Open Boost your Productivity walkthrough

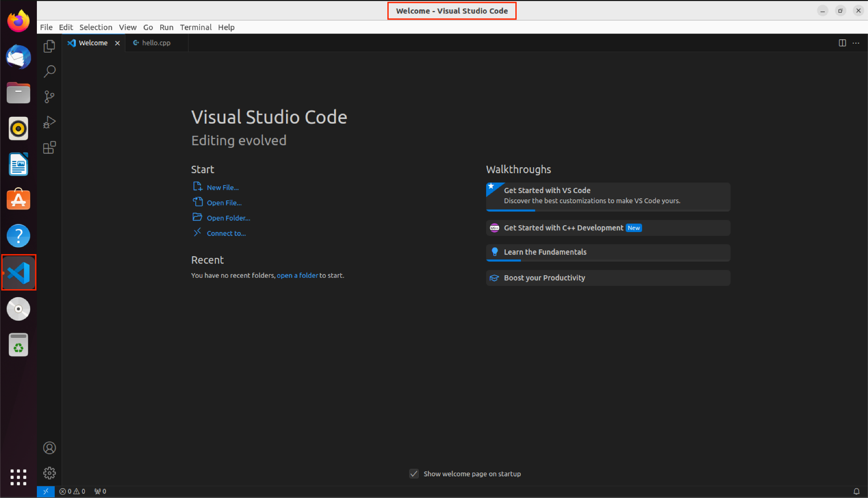[608, 278]
